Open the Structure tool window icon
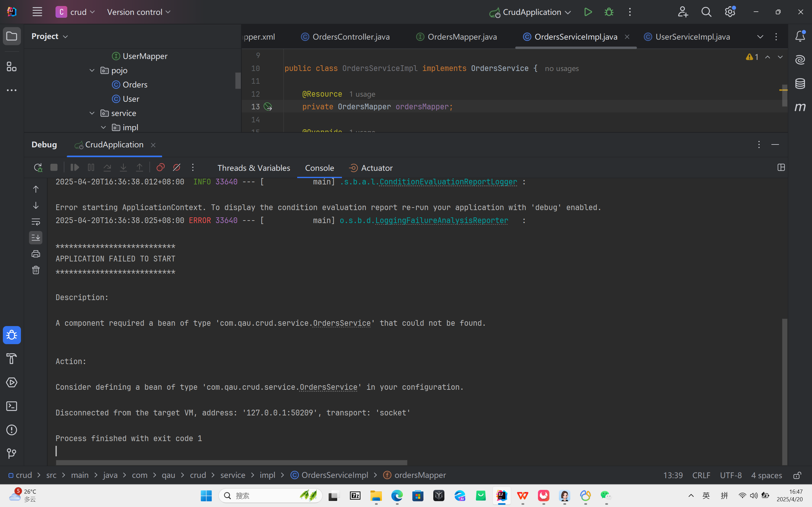The height and width of the screenshot is (507, 812). (x=12, y=67)
